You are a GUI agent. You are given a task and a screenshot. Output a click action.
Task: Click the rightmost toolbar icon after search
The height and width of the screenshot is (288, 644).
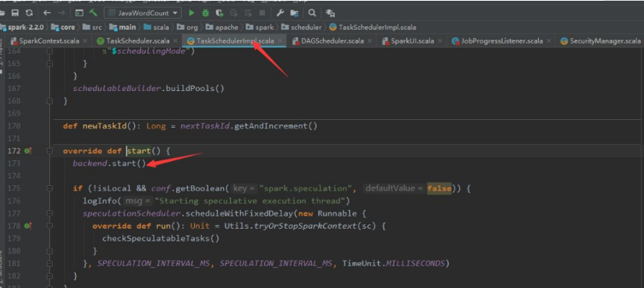coord(330,13)
